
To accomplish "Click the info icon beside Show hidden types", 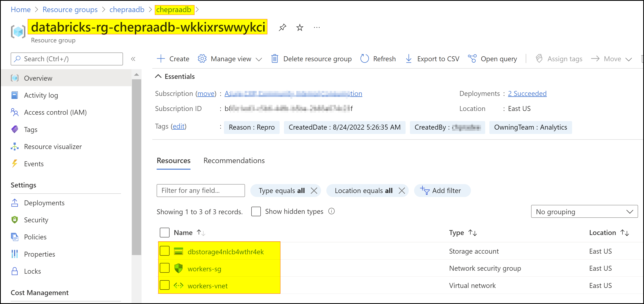I will point(332,211).
